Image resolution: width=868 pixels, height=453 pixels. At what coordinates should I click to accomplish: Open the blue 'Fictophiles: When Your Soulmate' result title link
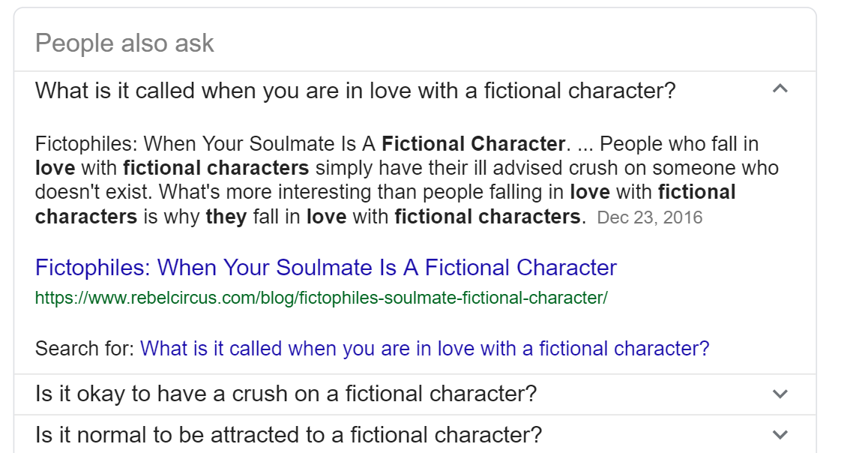(x=326, y=268)
